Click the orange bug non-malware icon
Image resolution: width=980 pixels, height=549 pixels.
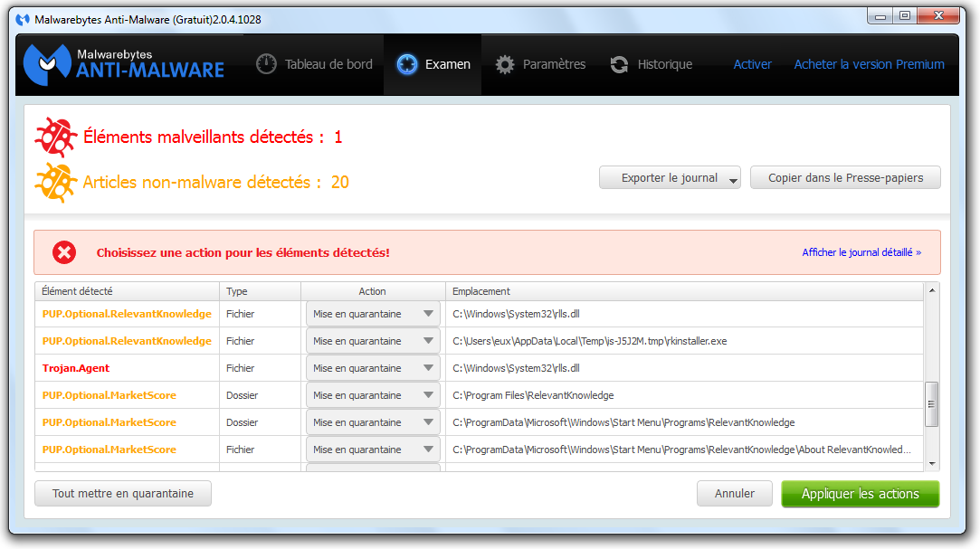(55, 183)
